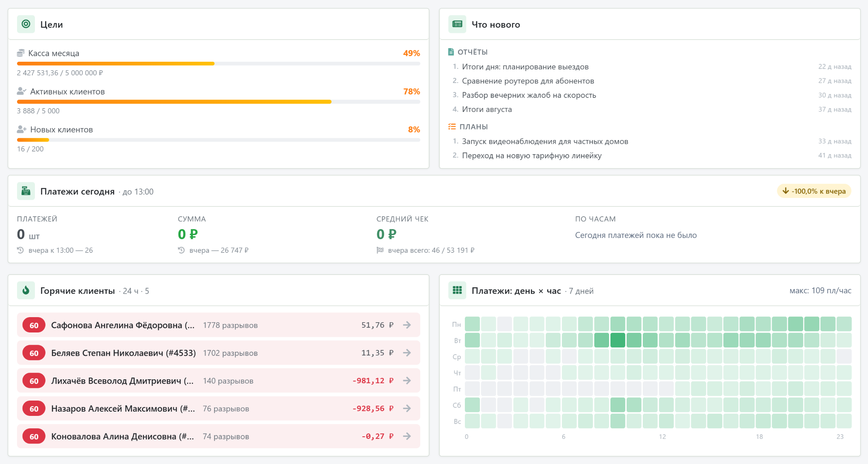
Task: Click the history icon beside вчера к 13:00
Action: click(20, 250)
